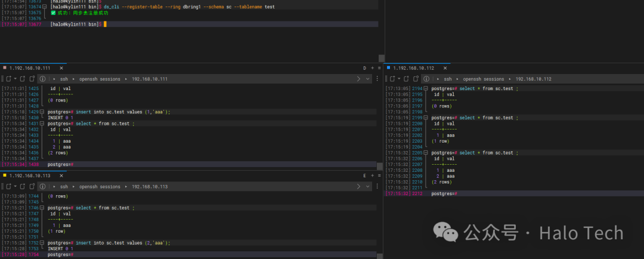The width and height of the screenshot is (644, 259).
Task: Click the info icon in the 192.168.10.112 toolbar
Action: [426, 79]
